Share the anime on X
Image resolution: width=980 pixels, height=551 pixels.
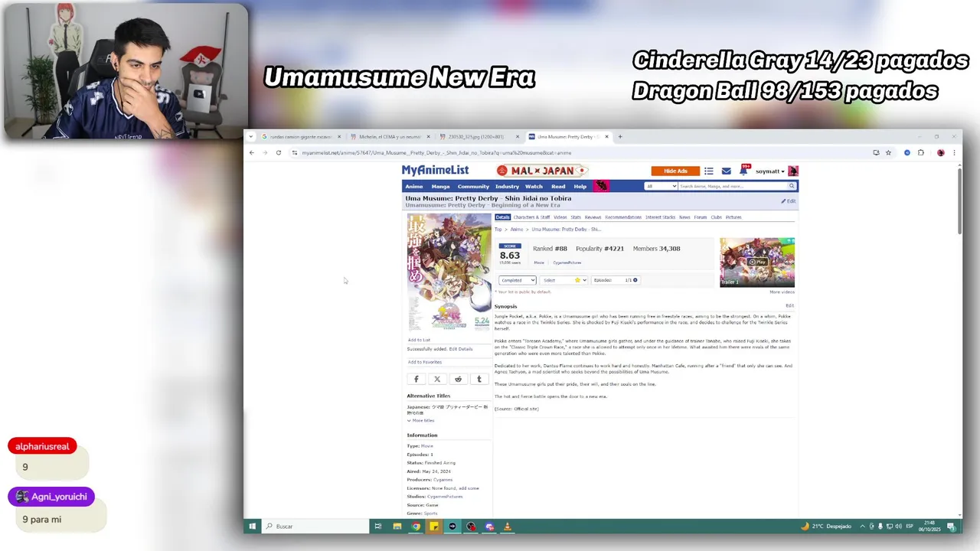(437, 379)
